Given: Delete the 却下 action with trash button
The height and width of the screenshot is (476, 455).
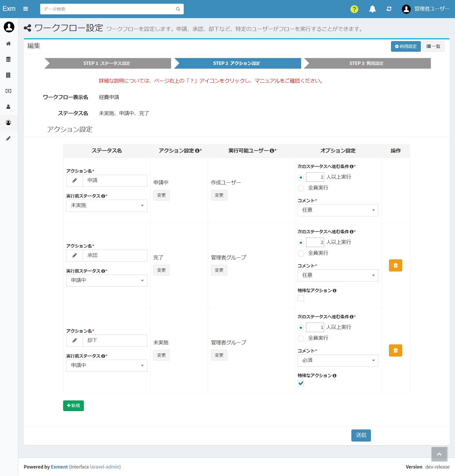Looking at the screenshot, I should (395, 350).
